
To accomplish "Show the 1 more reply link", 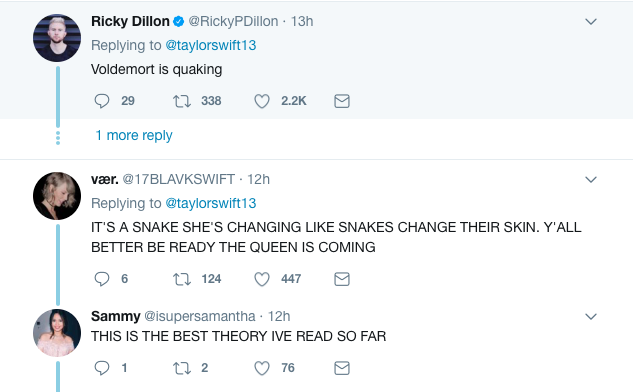I will point(134,135).
